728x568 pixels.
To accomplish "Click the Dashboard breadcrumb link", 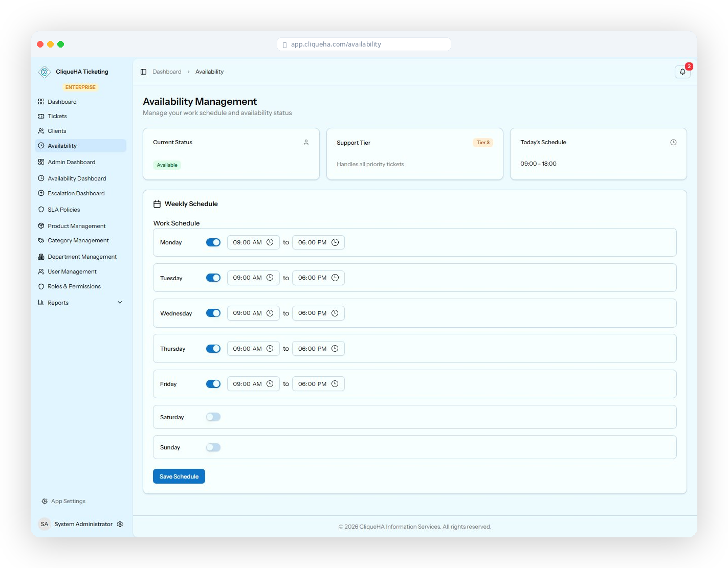I will (167, 72).
